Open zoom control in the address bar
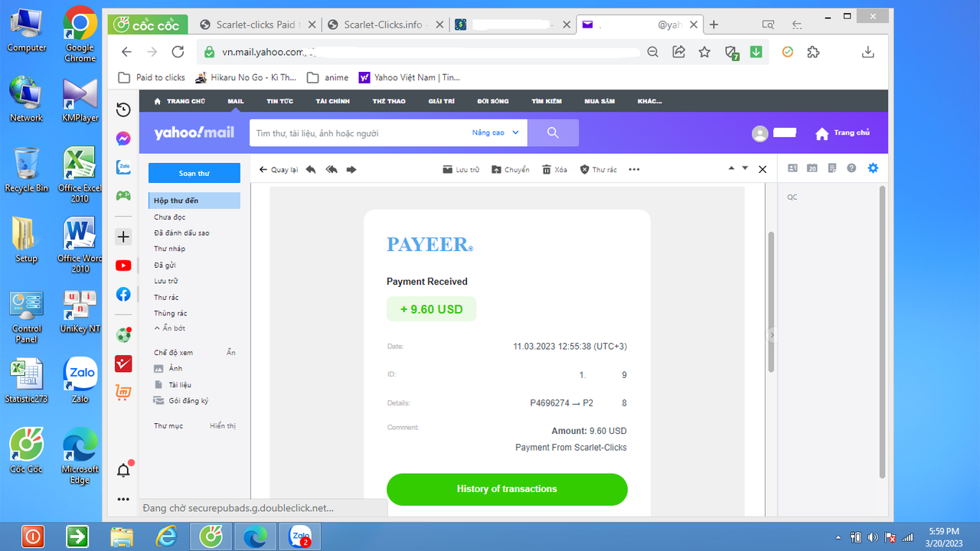The image size is (980, 551). 652,52
